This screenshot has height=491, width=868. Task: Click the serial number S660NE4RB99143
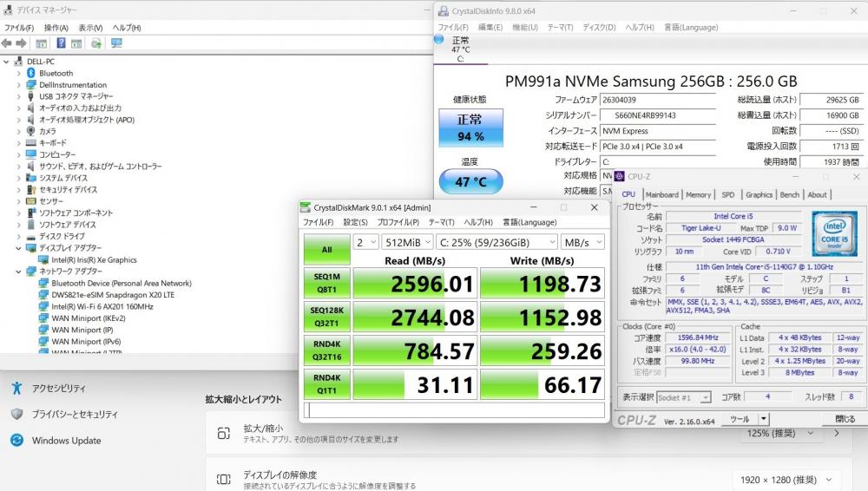pyautogui.click(x=658, y=115)
